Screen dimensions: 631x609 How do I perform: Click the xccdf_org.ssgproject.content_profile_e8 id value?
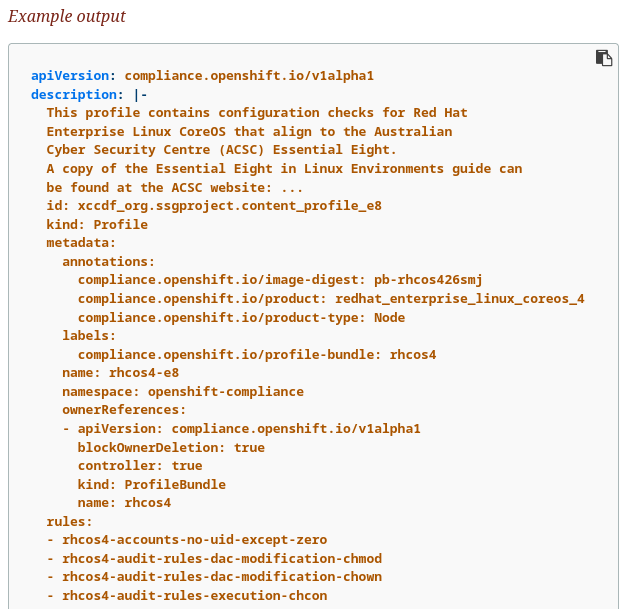coord(229,205)
